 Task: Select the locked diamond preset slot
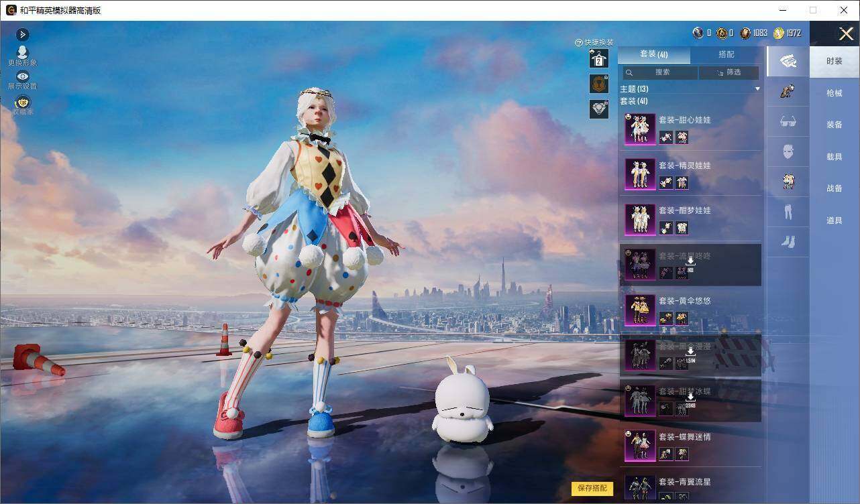click(x=599, y=109)
